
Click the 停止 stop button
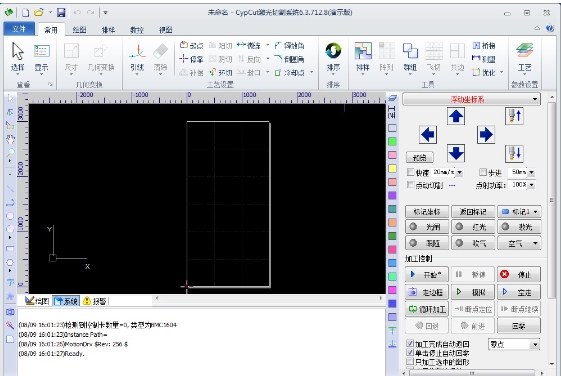pos(519,274)
